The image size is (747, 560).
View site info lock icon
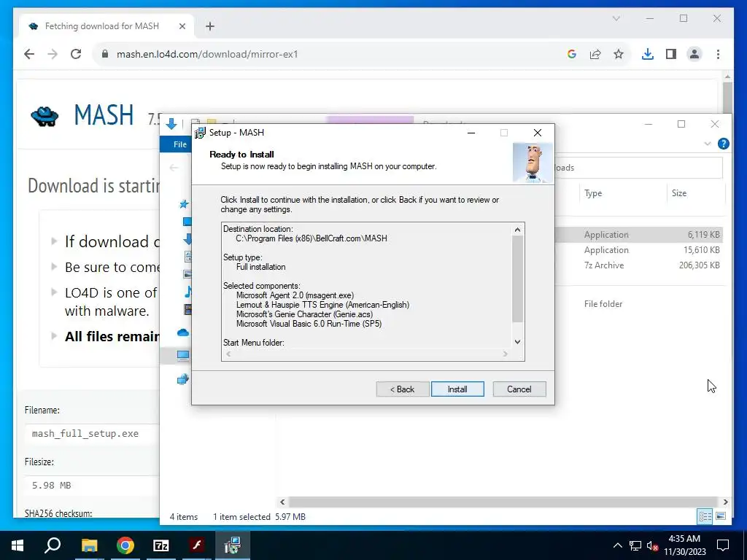click(105, 54)
